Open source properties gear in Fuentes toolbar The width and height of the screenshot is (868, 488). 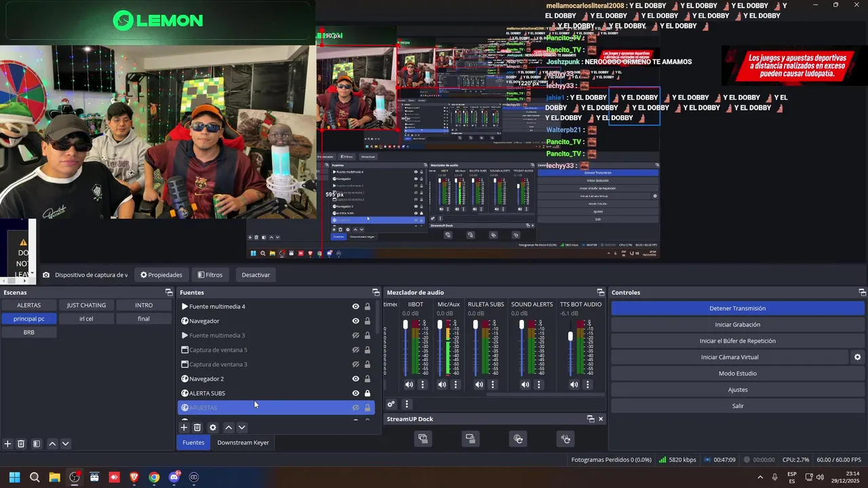click(213, 428)
